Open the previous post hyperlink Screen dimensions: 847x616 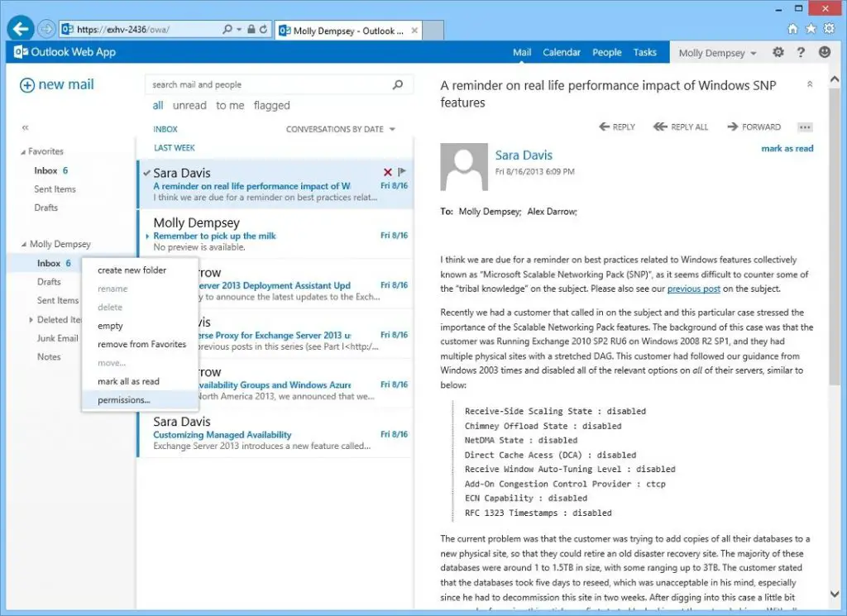point(694,289)
